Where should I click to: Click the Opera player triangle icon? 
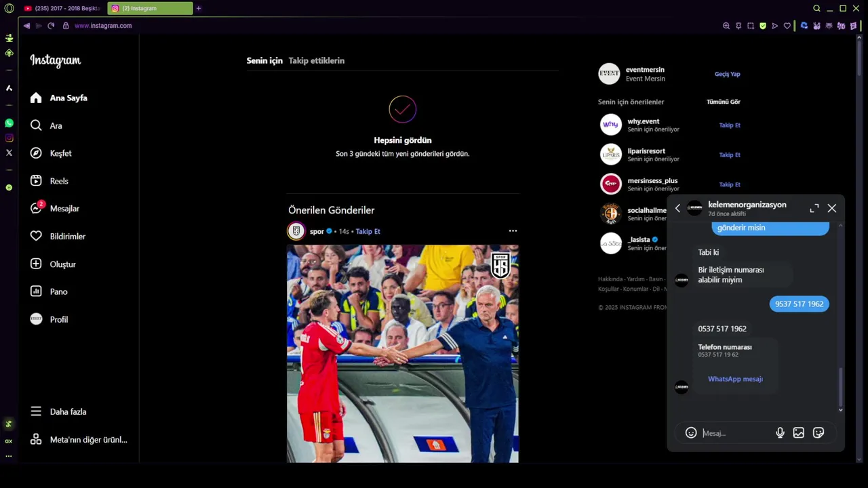(775, 26)
